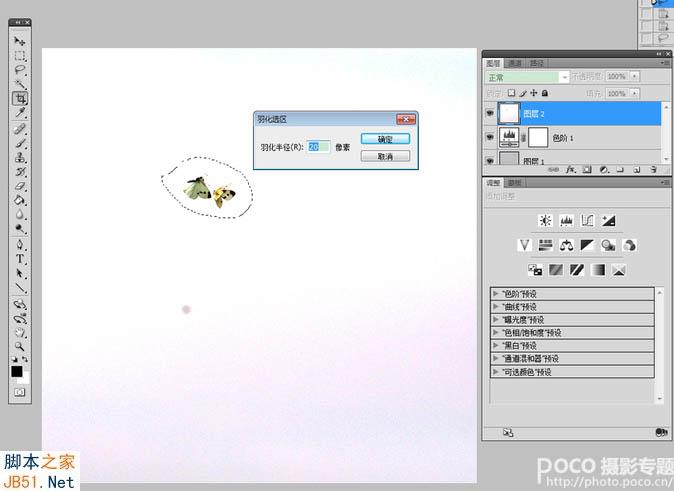Toggle Quick Mask mode
Image resolution: width=674 pixels, height=491 pixels.
(x=20, y=392)
